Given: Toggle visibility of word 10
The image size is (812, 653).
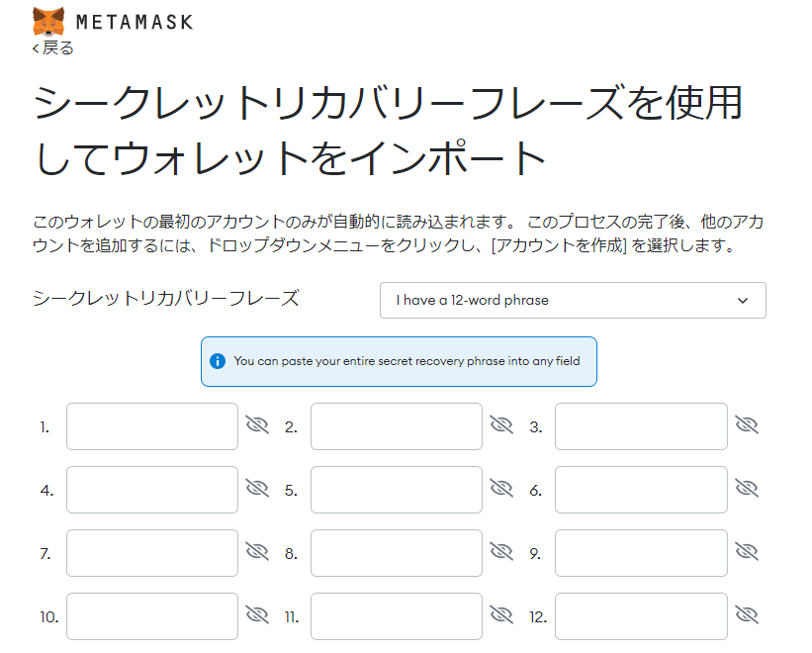Looking at the screenshot, I should point(257,614).
